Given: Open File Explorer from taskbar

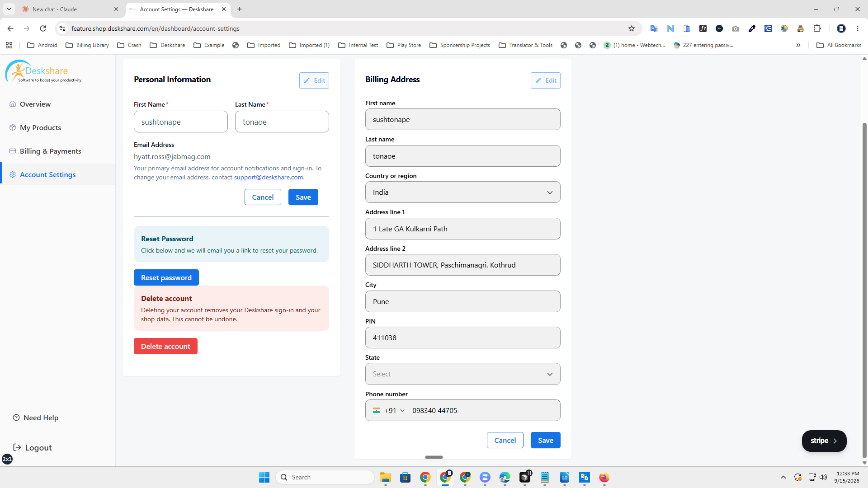Looking at the screenshot, I should pyautogui.click(x=386, y=477).
